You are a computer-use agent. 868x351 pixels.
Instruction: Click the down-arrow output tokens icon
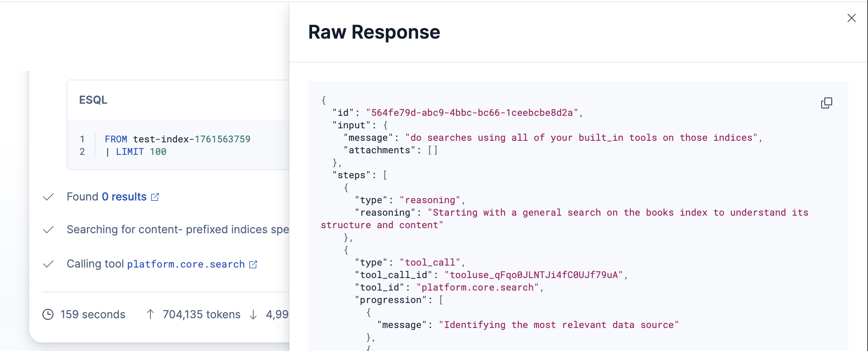click(253, 314)
